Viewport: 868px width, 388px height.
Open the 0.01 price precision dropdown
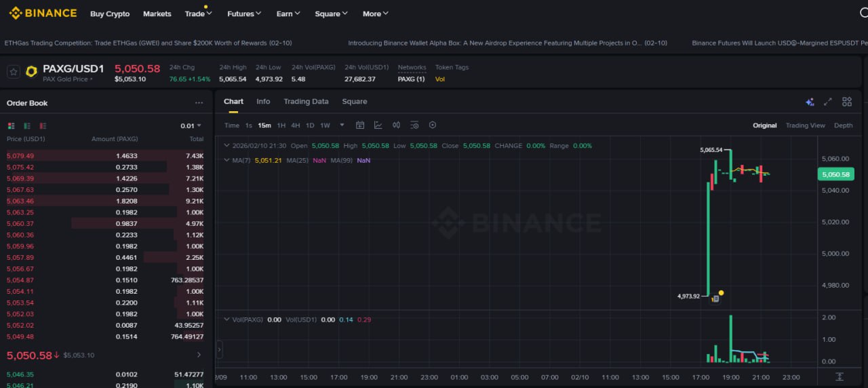(x=191, y=125)
